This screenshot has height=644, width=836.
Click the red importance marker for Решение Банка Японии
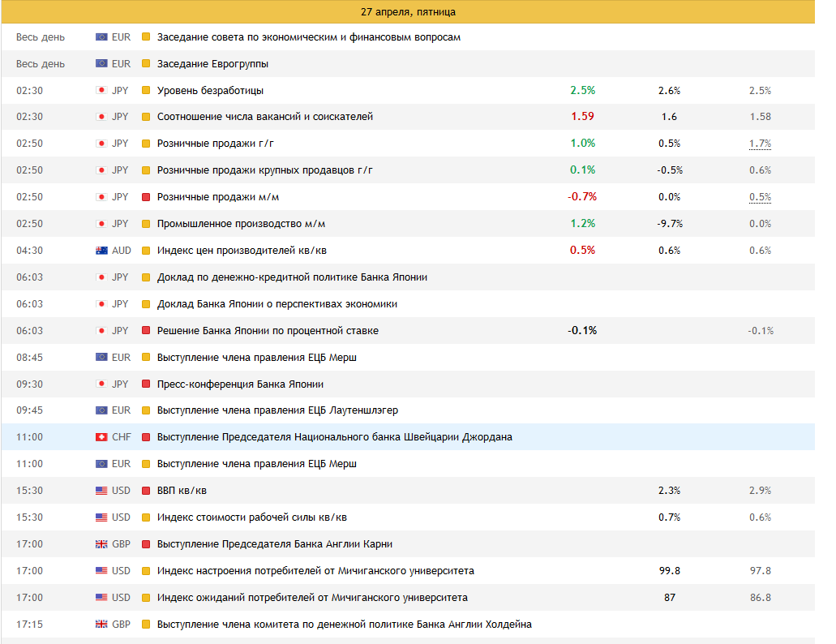coord(146,330)
